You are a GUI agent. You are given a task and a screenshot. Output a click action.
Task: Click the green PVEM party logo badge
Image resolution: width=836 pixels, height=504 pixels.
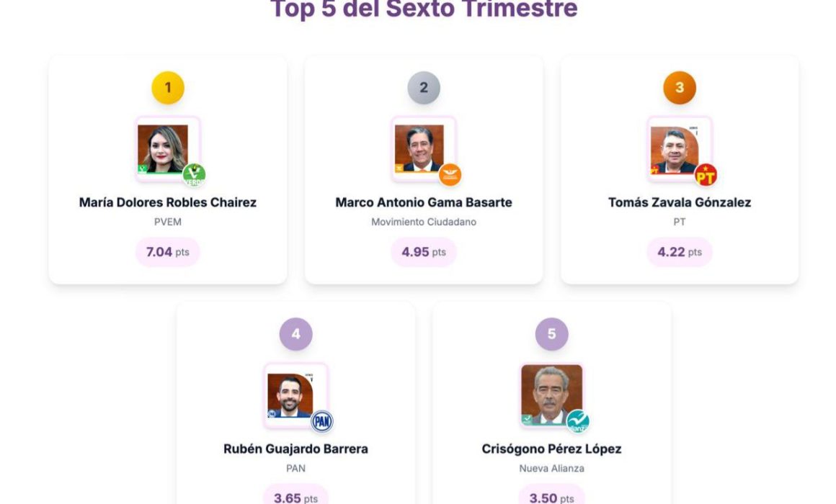[194, 175]
